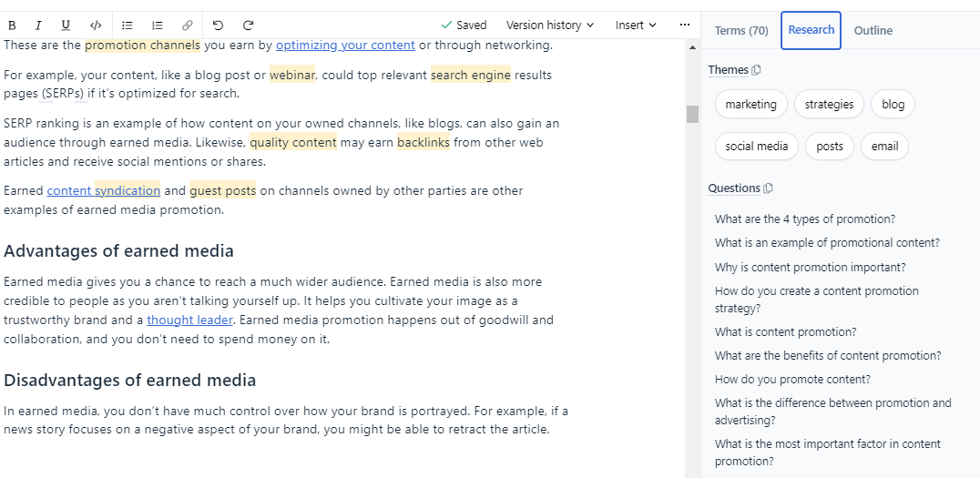Create a numbered list
Viewport: 980px width, 478px height.
[x=158, y=25]
